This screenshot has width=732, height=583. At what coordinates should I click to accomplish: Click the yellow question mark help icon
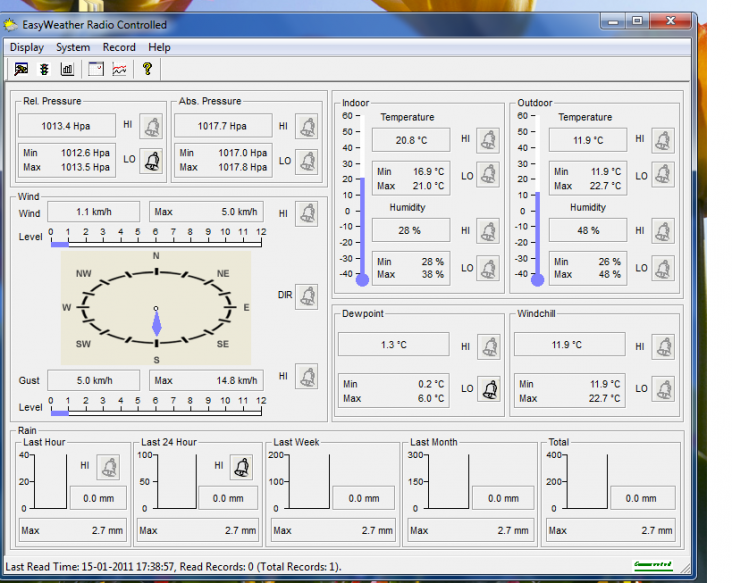pyautogui.click(x=148, y=69)
